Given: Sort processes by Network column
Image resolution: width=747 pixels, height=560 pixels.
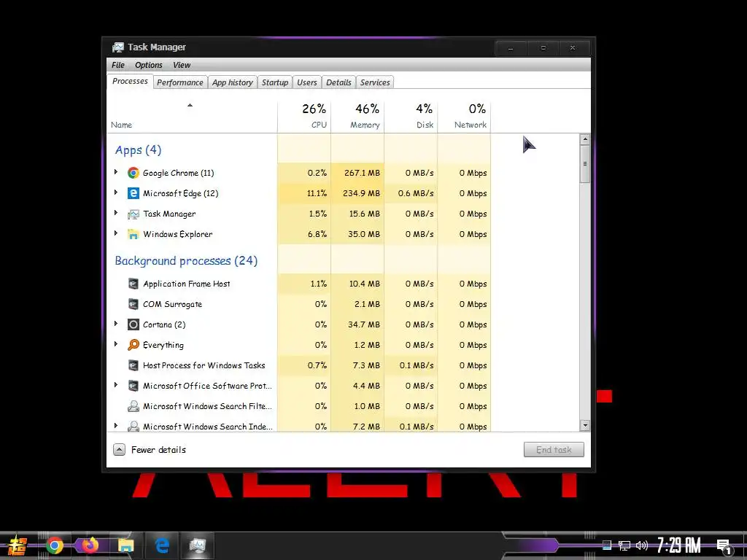Looking at the screenshot, I should pyautogui.click(x=465, y=117).
